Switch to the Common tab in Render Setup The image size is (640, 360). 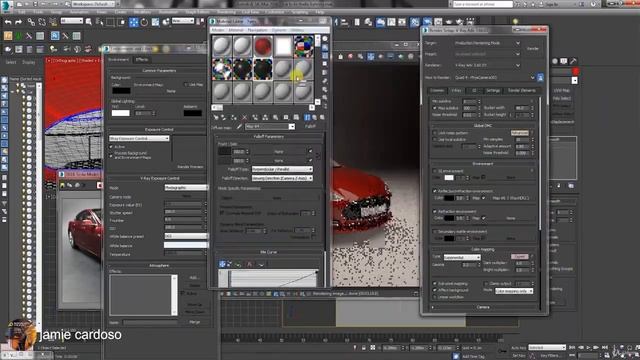pyautogui.click(x=437, y=91)
